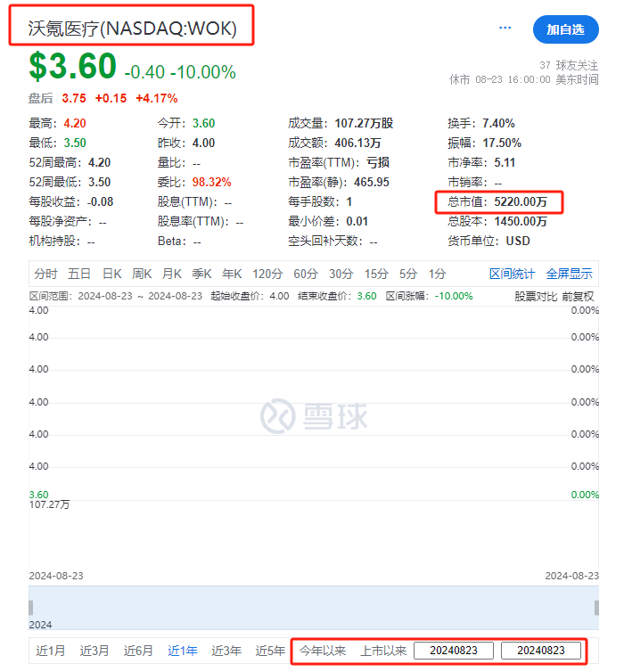
Task: Click the 市净率 5.11 value
Action: pyautogui.click(x=505, y=163)
